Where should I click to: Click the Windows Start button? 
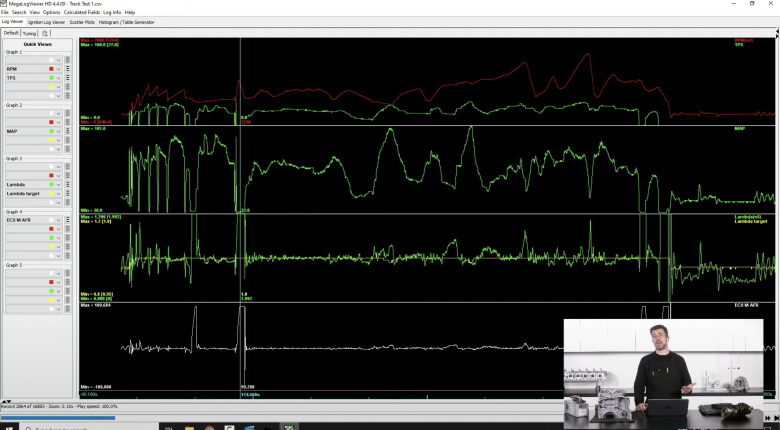point(9,427)
